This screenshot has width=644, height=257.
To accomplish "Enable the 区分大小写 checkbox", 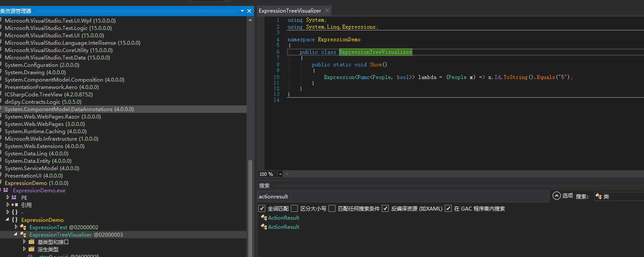I will (x=294, y=208).
